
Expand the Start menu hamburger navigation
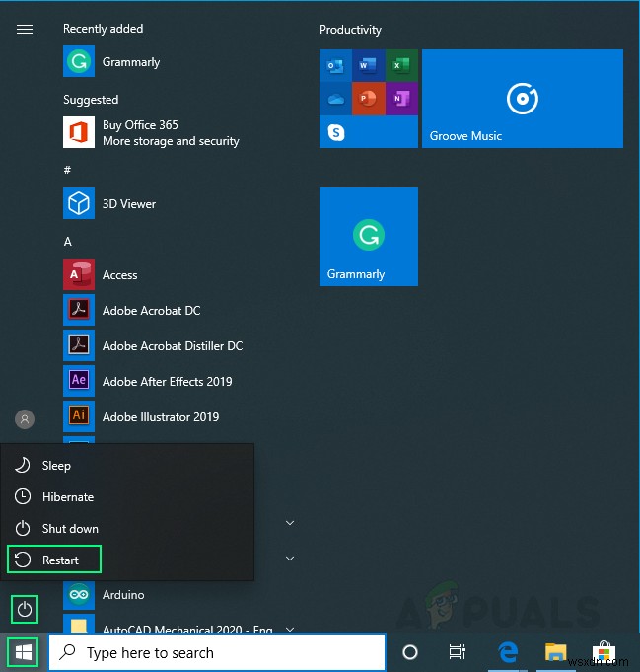(25, 29)
